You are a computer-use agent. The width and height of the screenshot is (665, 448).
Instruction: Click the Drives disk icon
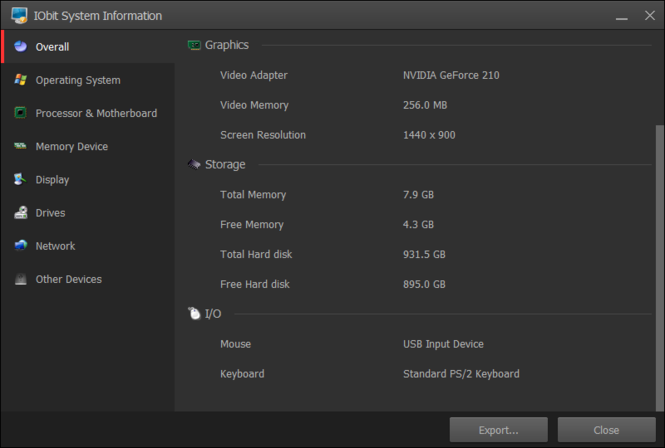20,212
